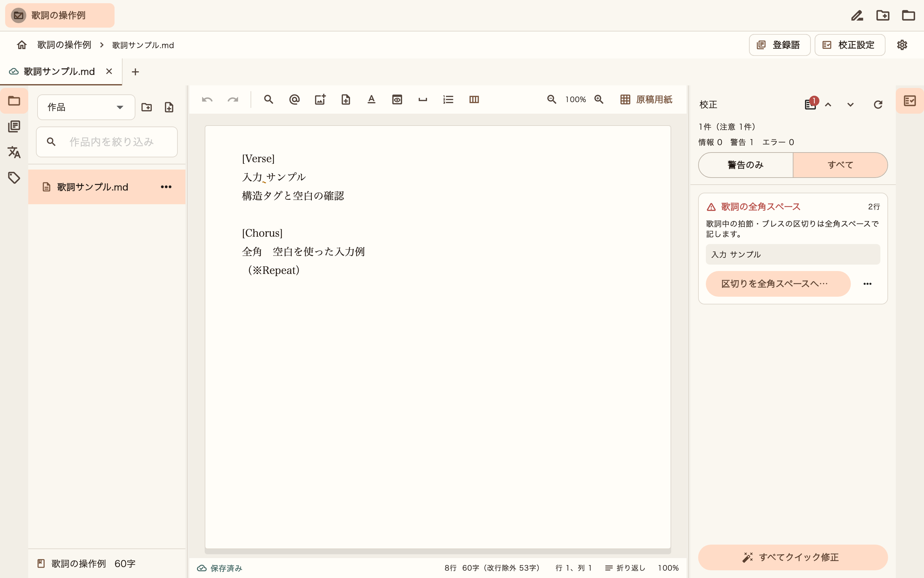Click 歌詞の操作例 project title chip

coord(60,16)
